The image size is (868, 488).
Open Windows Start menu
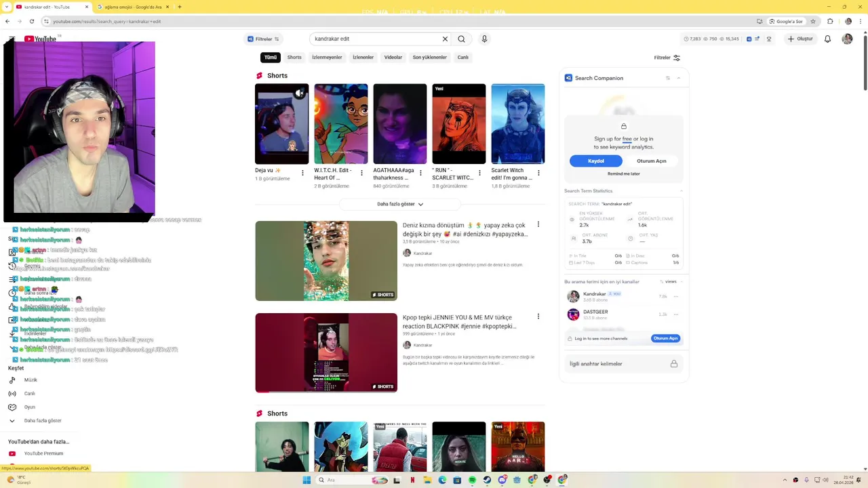click(x=307, y=480)
